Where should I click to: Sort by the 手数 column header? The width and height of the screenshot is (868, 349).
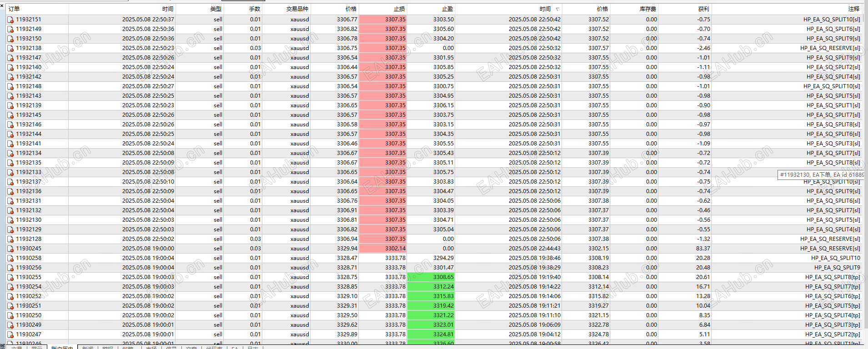(x=243, y=9)
